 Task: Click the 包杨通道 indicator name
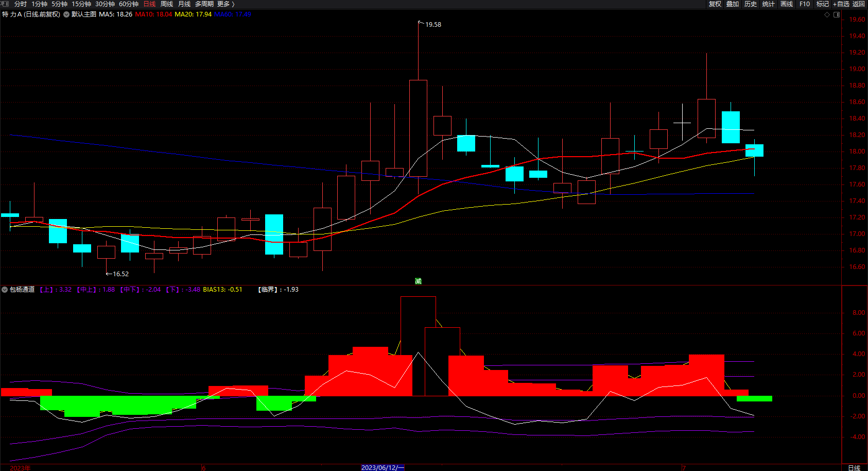[x=22, y=290]
